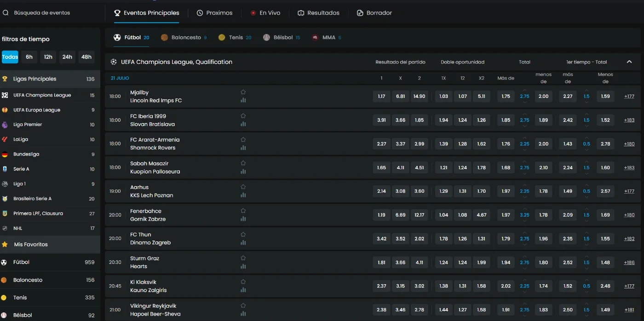The height and width of the screenshot is (321, 644).
Task: Select the 48h time filter
Action: (x=86, y=57)
